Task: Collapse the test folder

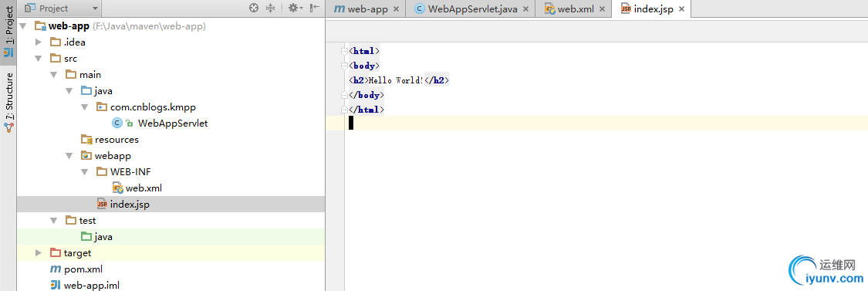Action: pyautogui.click(x=54, y=221)
